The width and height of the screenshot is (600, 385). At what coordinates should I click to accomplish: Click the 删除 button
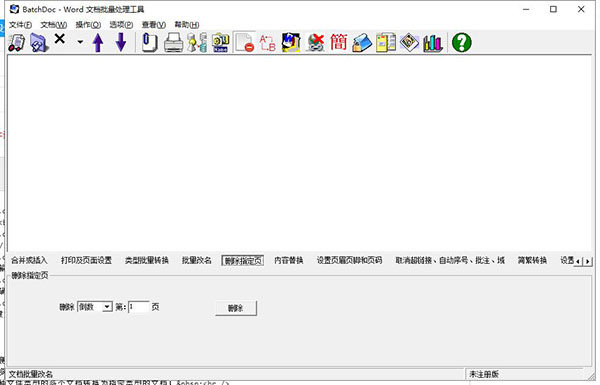coord(236,308)
